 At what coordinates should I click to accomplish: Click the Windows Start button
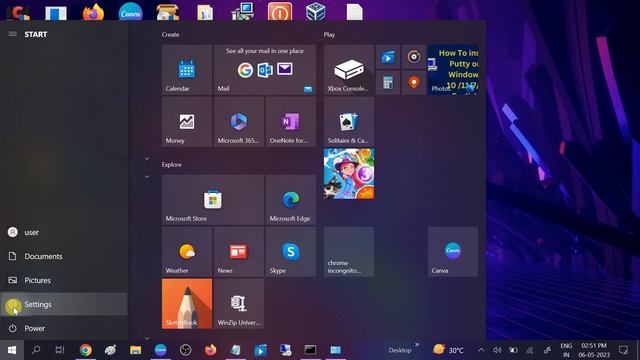pos(12,350)
